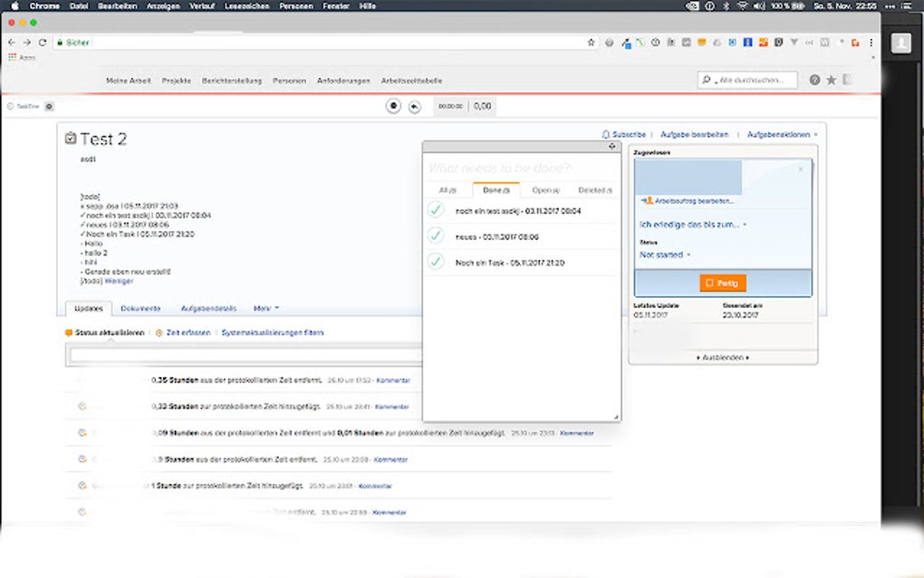Click the move handle on todo popup
The height and width of the screenshot is (578, 924).
coord(612,146)
